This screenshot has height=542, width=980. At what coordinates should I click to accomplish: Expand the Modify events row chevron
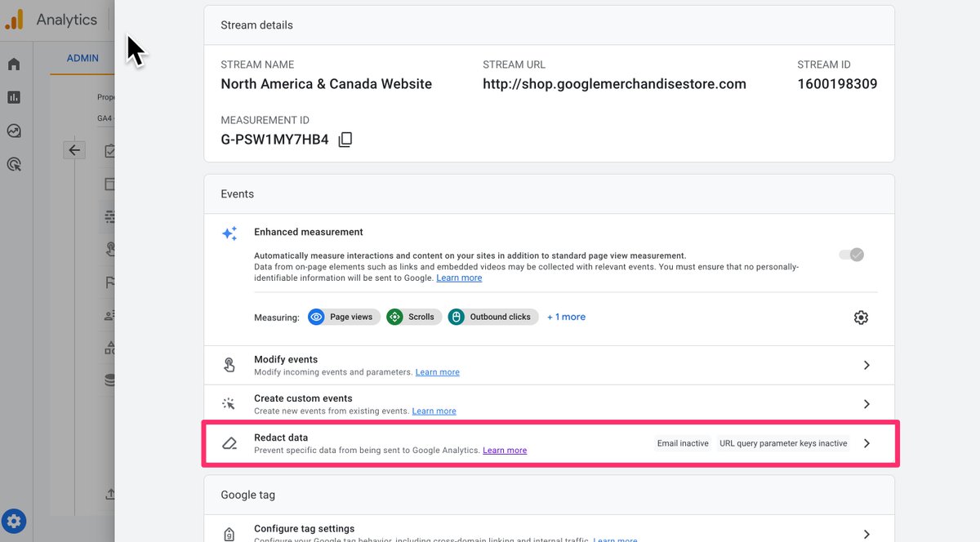(866, 366)
